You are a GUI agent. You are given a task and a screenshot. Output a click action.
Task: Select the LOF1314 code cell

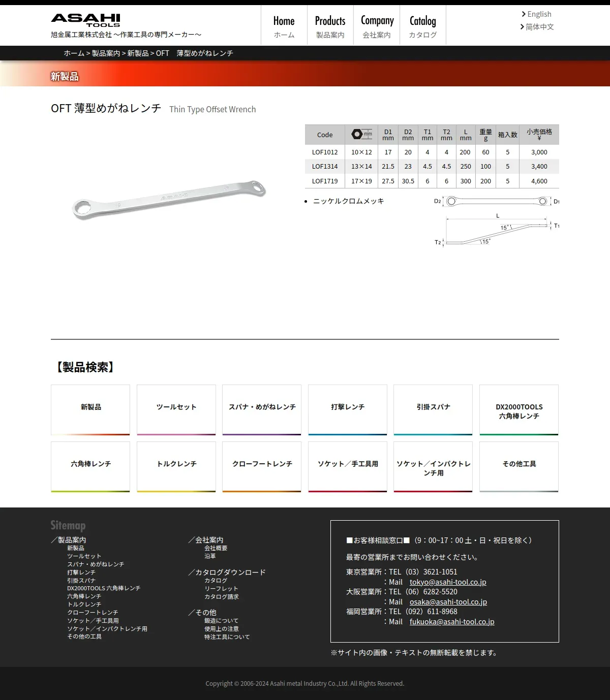coord(325,167)
